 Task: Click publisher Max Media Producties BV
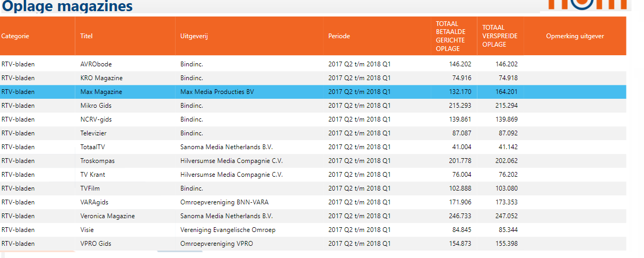pos(217,92)
